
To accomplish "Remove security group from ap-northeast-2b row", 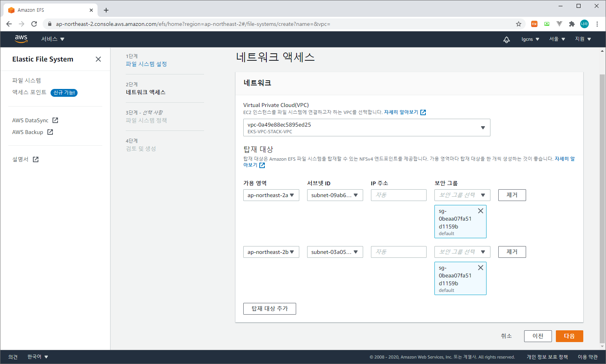I will point(481,268).
